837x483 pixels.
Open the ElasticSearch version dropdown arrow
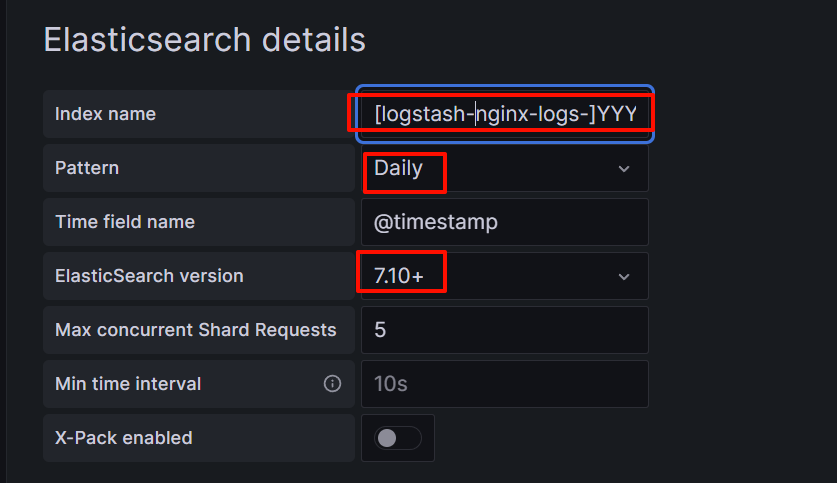pos(623,276)
